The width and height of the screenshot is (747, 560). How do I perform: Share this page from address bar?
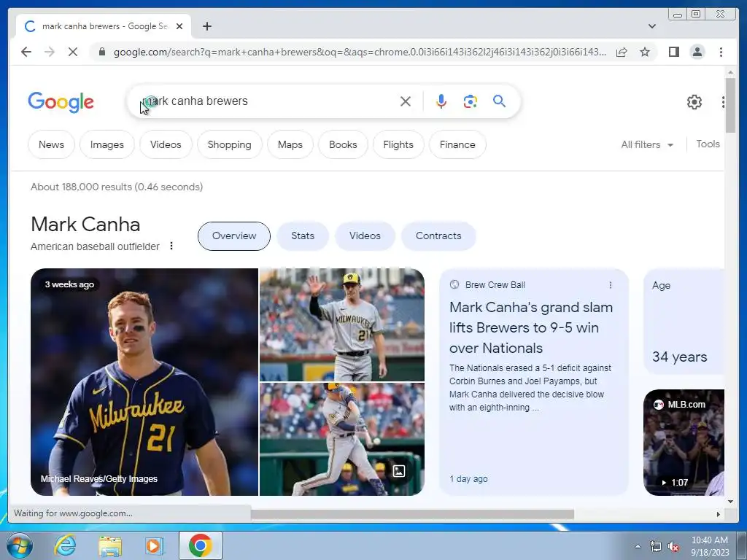[622, 52]
